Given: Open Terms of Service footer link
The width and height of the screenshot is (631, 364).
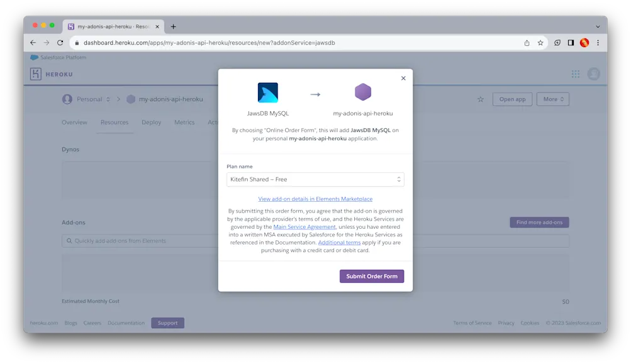Looking at the screenshot, I should click(x=472, y=323).
